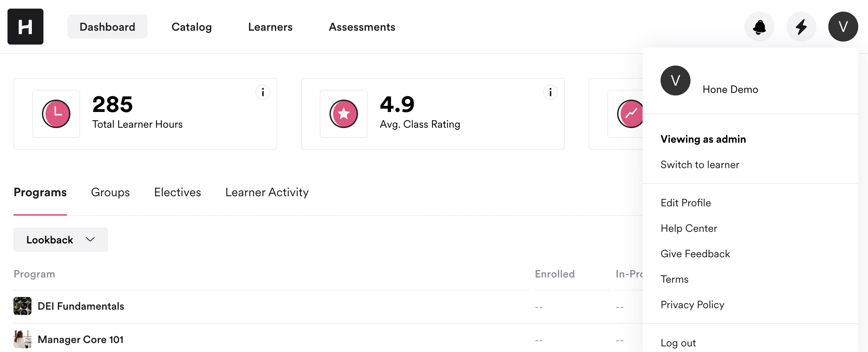Click the pink star rating icon
The image size is (868, 352).
click(344, 114)
